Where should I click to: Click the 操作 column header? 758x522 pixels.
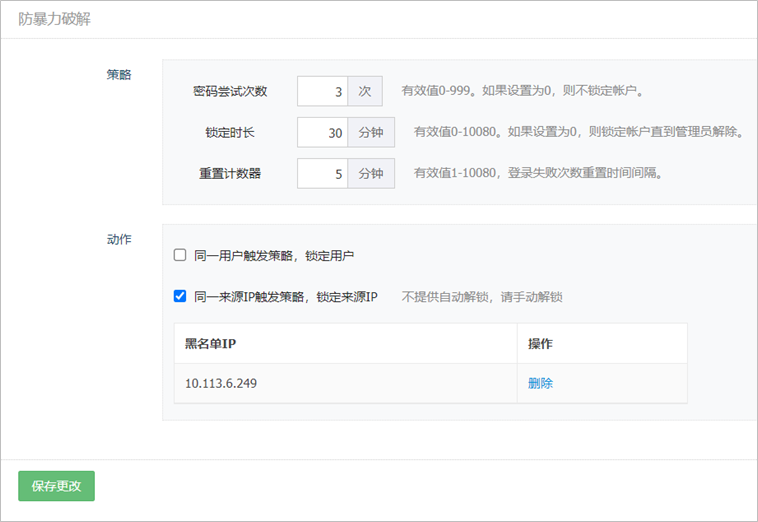[x=541, y=343]
